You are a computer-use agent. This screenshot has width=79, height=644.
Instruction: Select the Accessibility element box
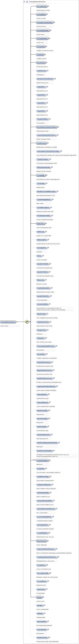pyautogui.click(x=41, y=175)
